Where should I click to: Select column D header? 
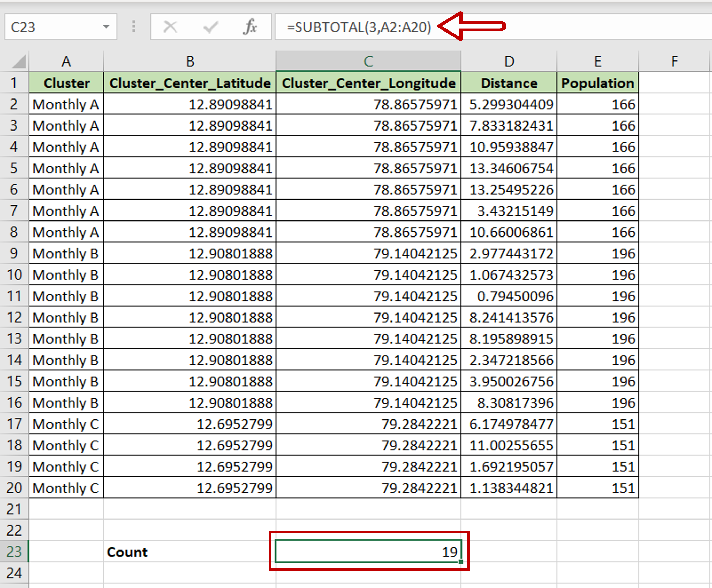click(509, 61)
